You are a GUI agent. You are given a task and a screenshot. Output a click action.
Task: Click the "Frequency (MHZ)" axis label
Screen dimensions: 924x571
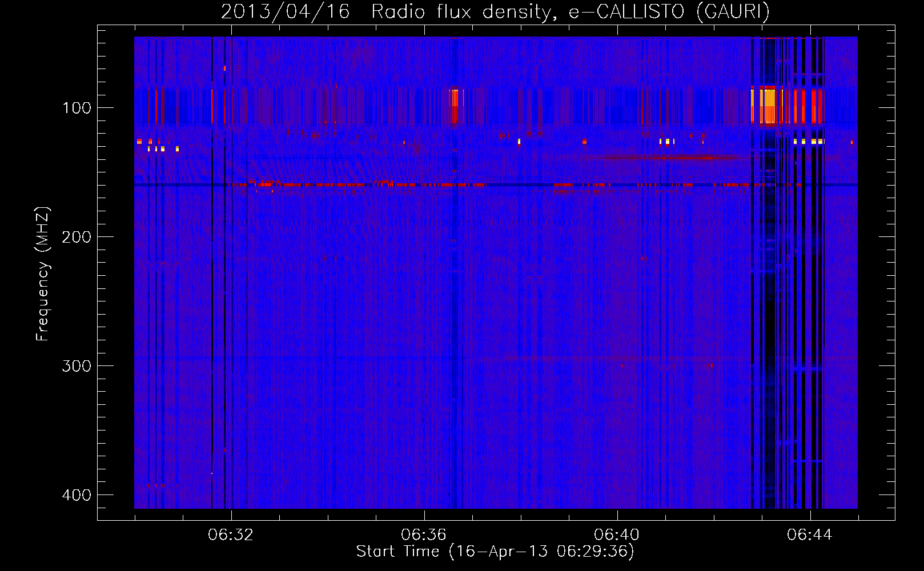[x=43, y=274]
